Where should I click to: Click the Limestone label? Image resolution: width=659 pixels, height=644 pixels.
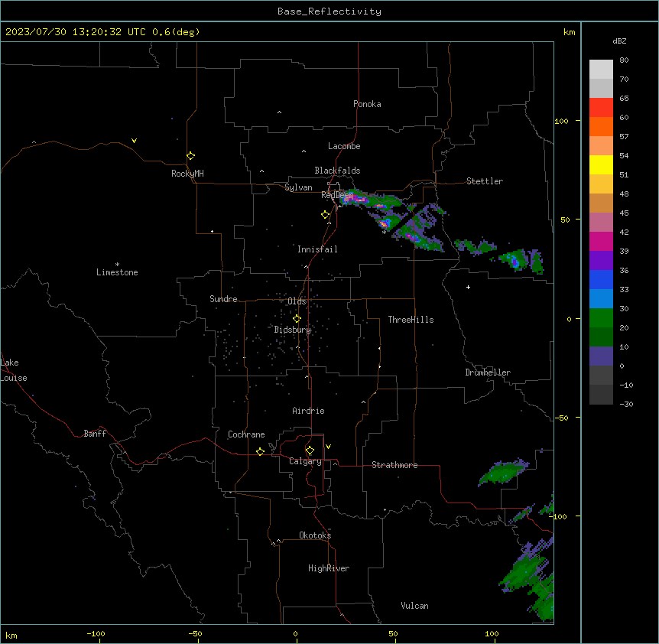click(x=117, y=272)
